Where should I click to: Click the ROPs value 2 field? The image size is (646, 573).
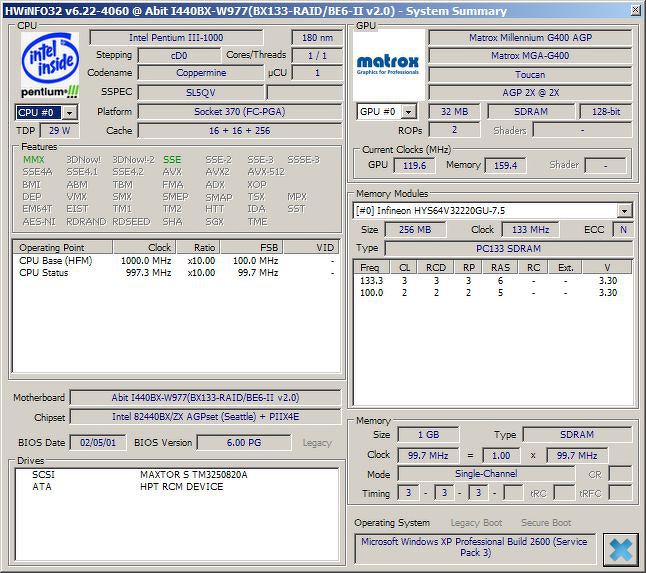(x=454, y=130)
